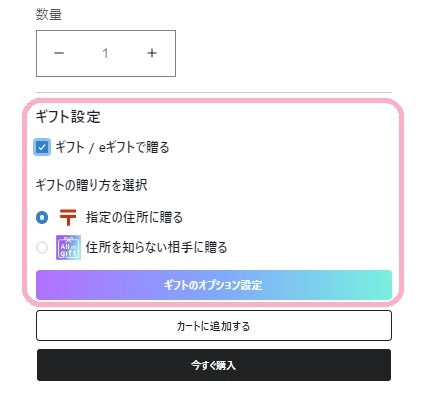Click the All in gift logo icon
The image size is (426, 405).
[x=68, y=247]
